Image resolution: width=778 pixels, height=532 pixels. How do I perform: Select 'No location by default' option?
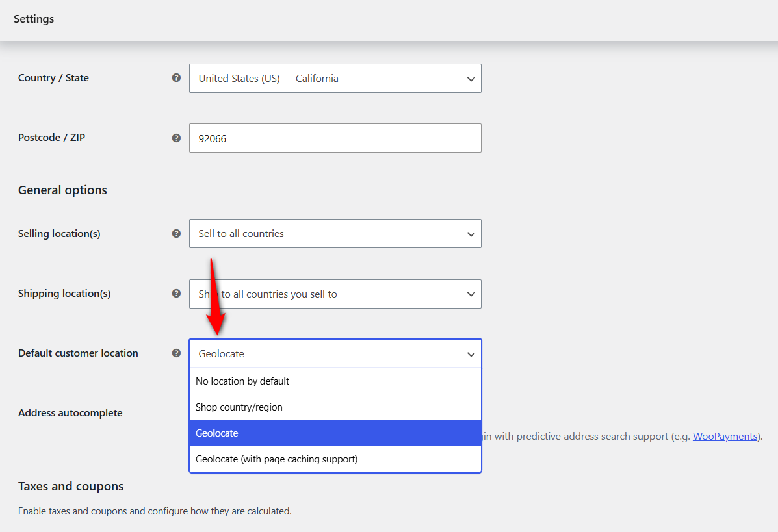pos(335,381)
